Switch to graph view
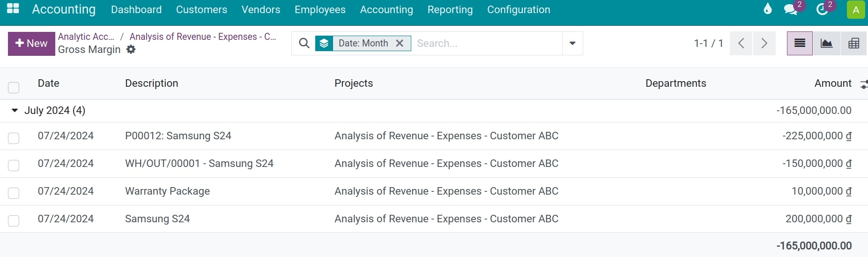Viewport: 868px width, 257px height. tap(826, 44)
